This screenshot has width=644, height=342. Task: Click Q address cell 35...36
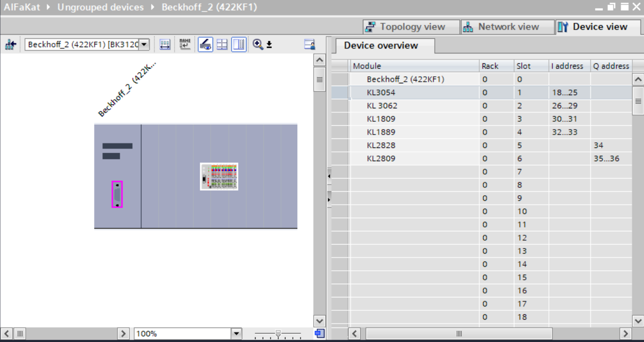tap(611, 158)
